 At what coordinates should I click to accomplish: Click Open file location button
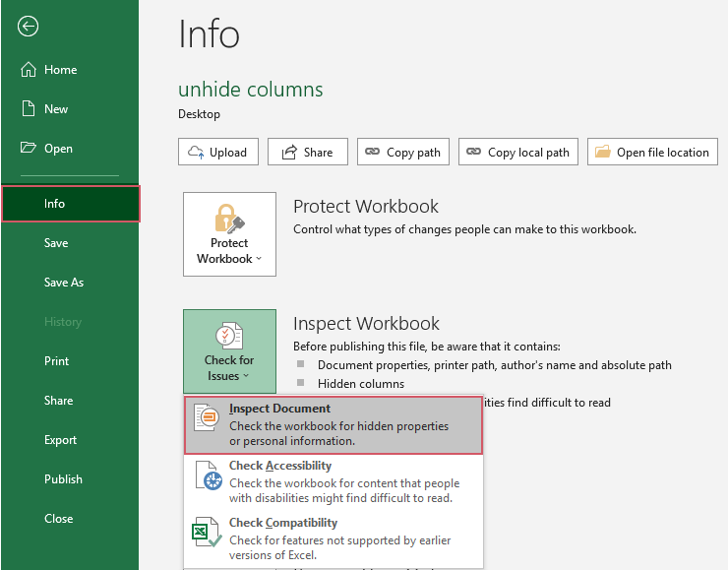coord(652,153)
